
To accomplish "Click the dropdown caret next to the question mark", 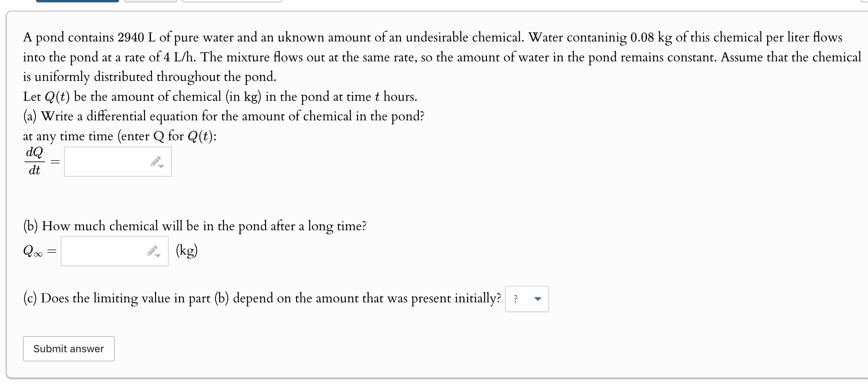I will pos(538,299).
